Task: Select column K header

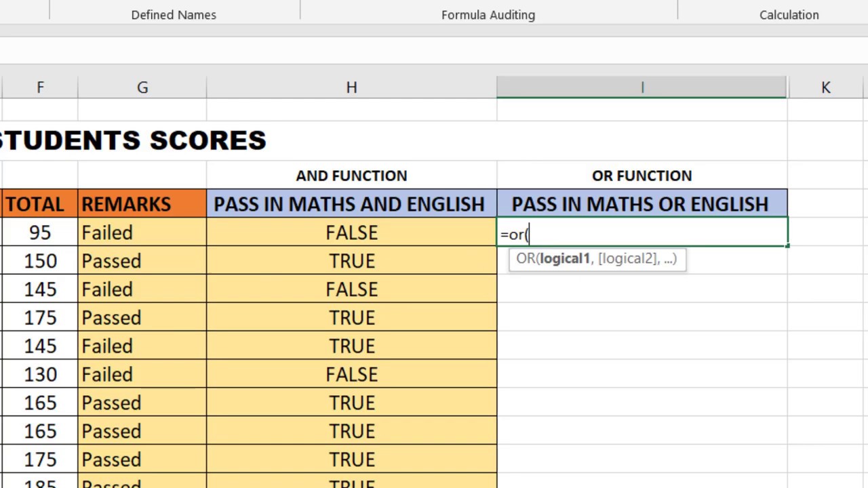Action: pyautogui.click(x=826, y=87)
